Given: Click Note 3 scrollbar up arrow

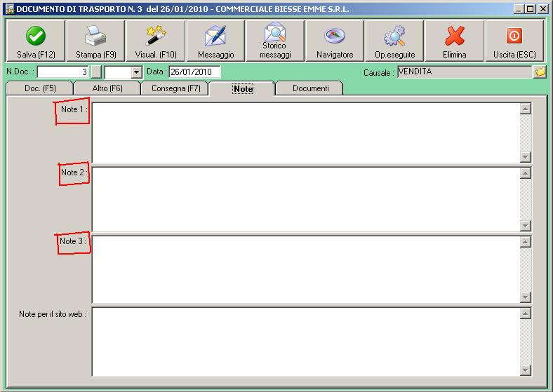Looking at the screenshot, I should coord(526,242).
